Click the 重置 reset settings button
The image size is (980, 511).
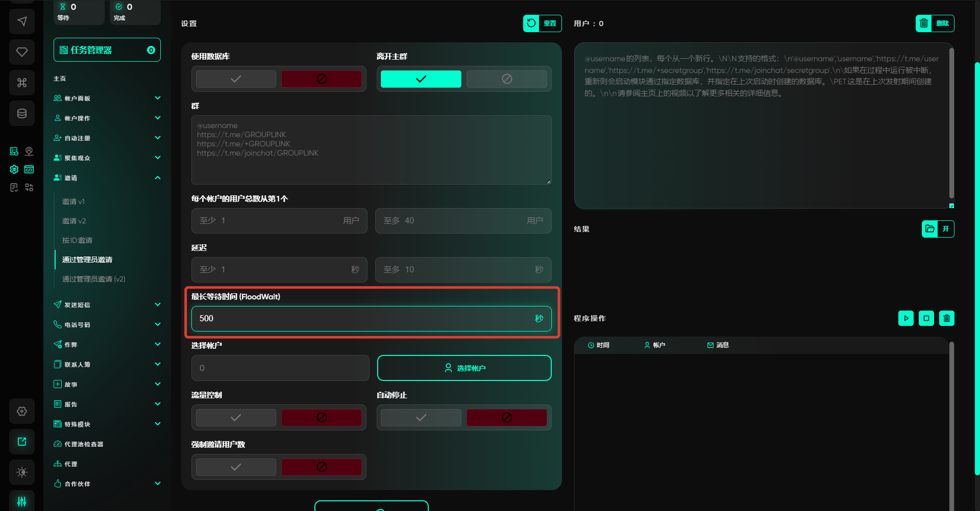[542, 23]
